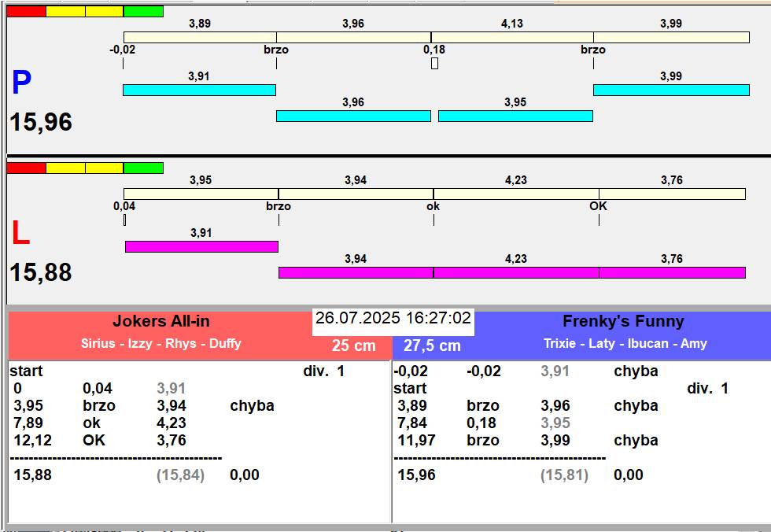This screenshot has height=532, width=771.
Task: Select the Frenky's Funny team header
Action: pos(623,321)
